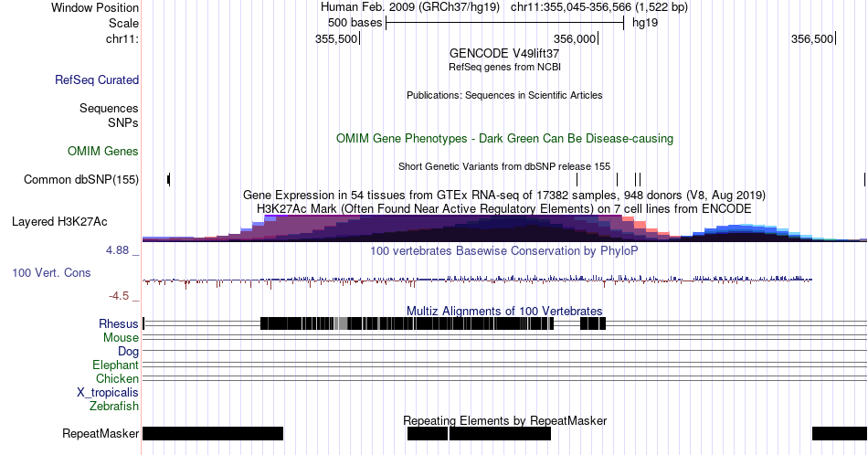Click the blue H3K27Ac secondary peak
The height and width of the screenshot is (455, 868).
742,232
